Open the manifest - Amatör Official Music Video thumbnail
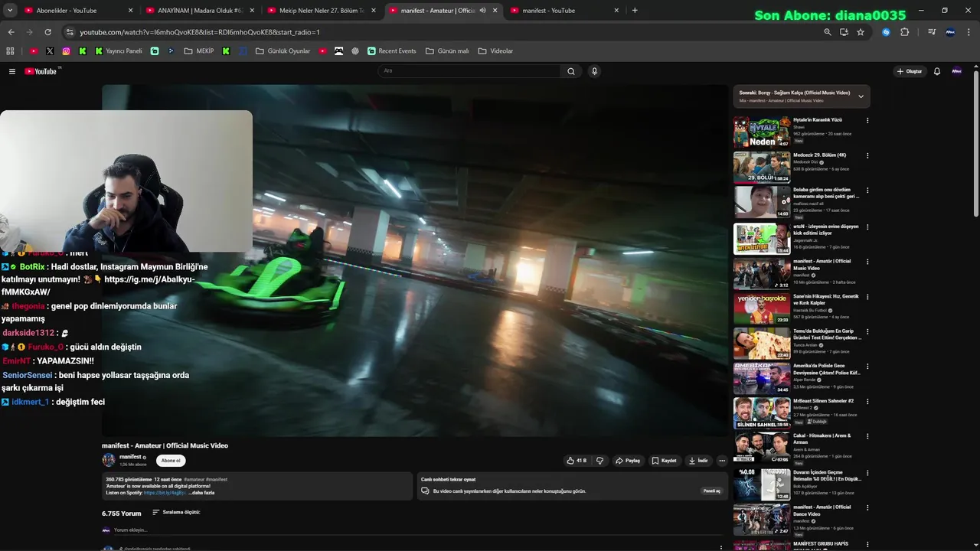Image resolution: width=980 pixels, height=551 pixels. [762, 273]
